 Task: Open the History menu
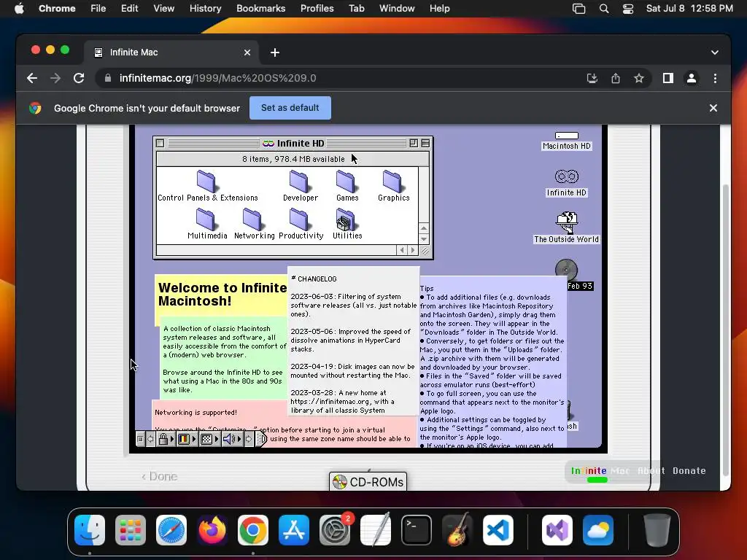(x=205, y=9)
